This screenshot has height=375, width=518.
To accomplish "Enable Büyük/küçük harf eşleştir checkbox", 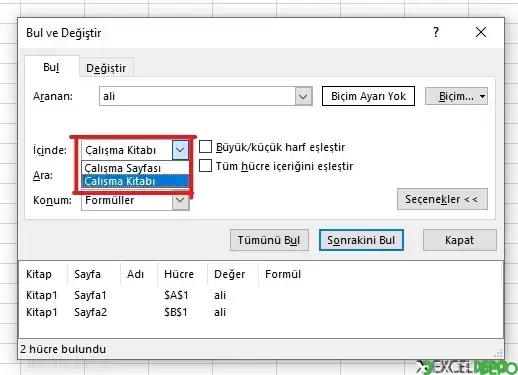I will tap(205, 147).
